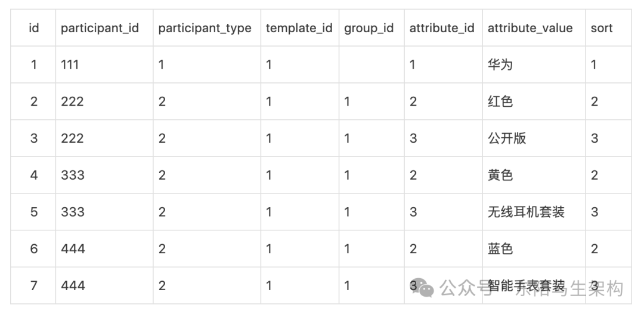Image resolution: width=644 pixels, height=314 pixels.
Task: Click the attribute_value column header
Action: coord(530,28)
